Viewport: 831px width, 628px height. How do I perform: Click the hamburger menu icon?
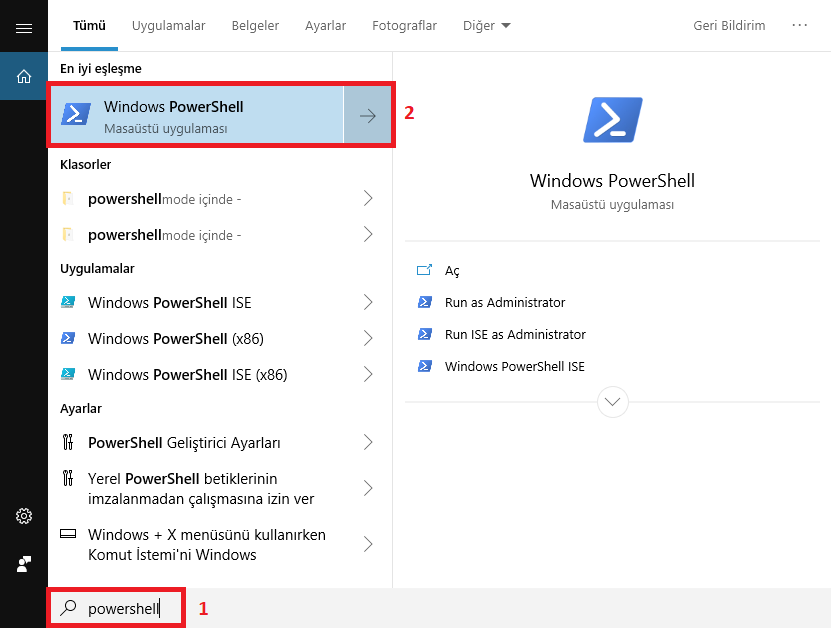tap(24, 28)
